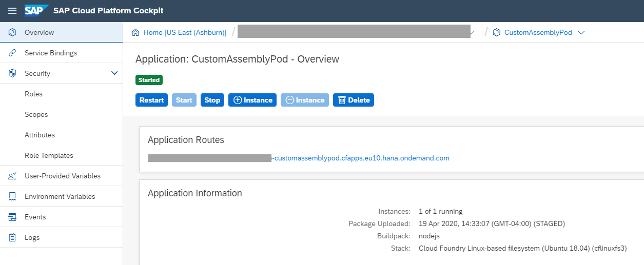
Task: Open the Roles sidebar item
Action: (x=33, y=94)
